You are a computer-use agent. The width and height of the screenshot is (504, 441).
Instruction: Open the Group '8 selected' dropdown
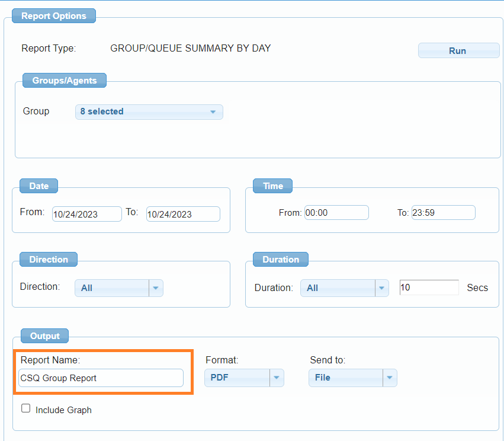(x=149, y=111)
